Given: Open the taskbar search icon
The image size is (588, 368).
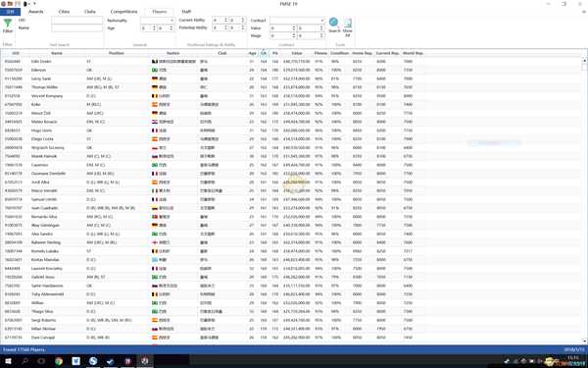Looking at the screenshot, I should click(24, 361).
